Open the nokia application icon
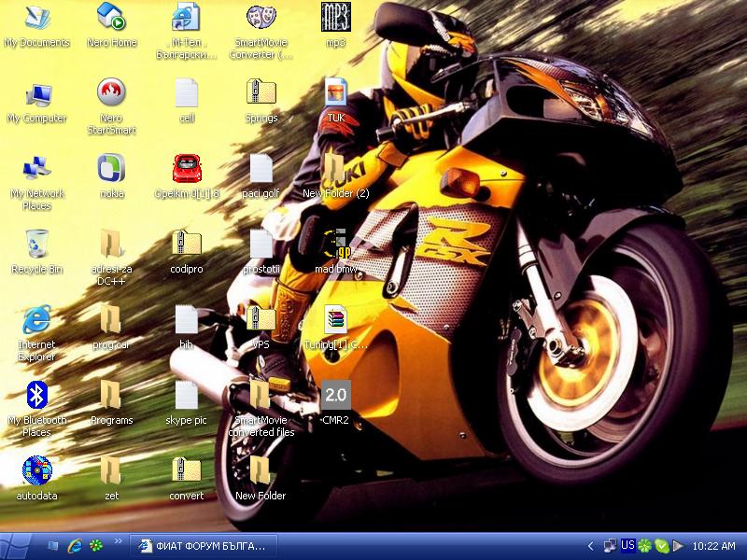The image size is (747, 560). click(x=111, y=169)
